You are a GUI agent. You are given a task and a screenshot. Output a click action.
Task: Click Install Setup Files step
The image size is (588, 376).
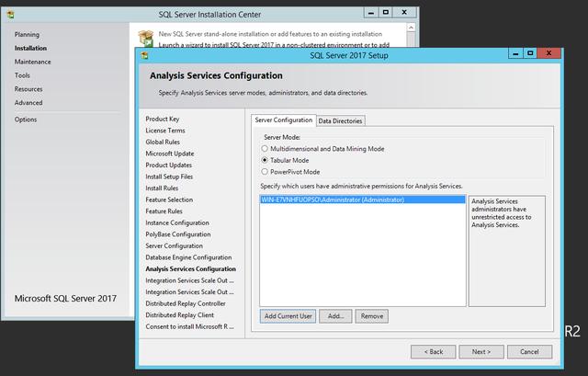click(169, 177)
